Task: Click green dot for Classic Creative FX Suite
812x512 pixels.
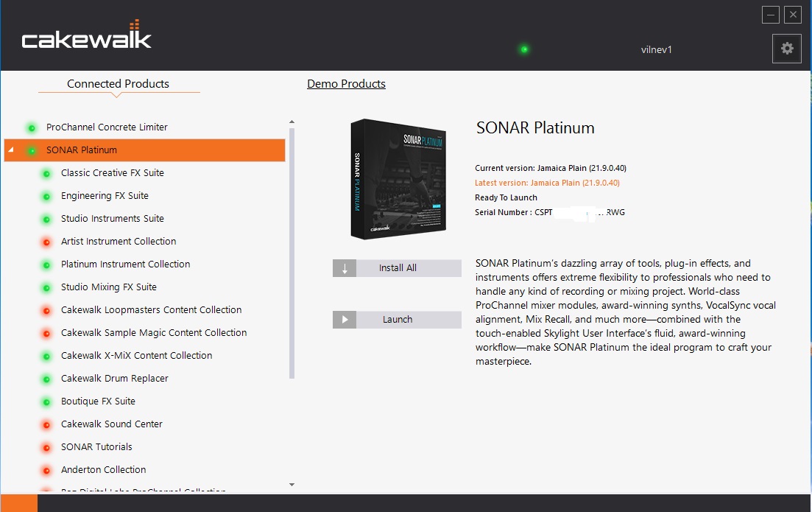Action: click(x=46, y=174)
